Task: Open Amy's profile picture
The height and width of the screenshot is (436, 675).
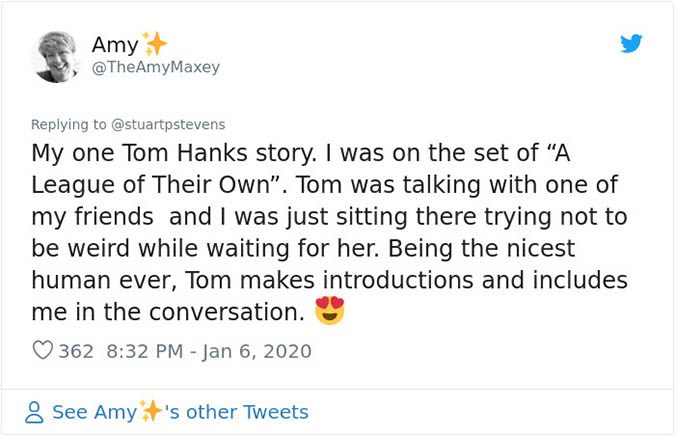Action: 55,56
